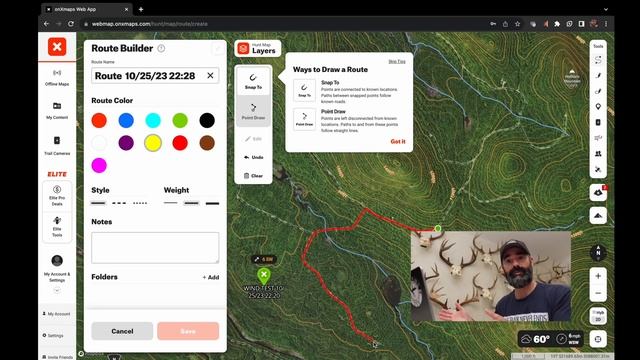Image resolution: width=640 pixels, height=360 pixels.
Task: Zoom in on the map
Action: pyautogui.click(x=598, y=276)
